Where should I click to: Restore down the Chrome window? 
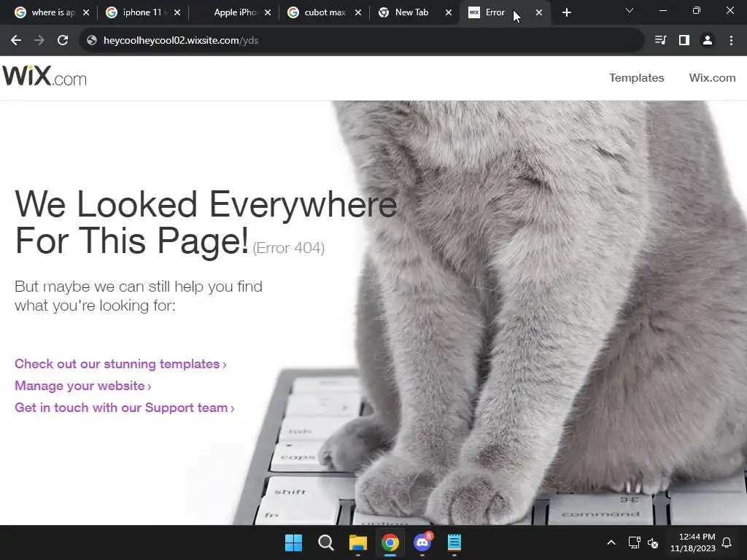(697, 10)
